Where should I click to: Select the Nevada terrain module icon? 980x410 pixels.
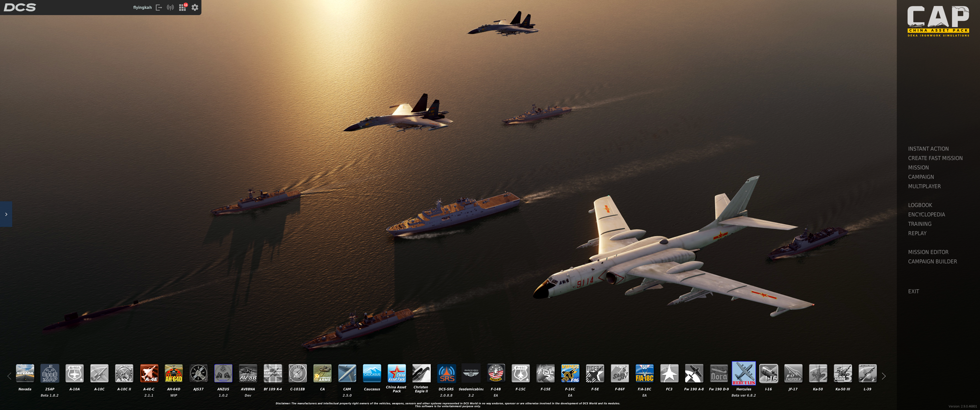point(25,373)
